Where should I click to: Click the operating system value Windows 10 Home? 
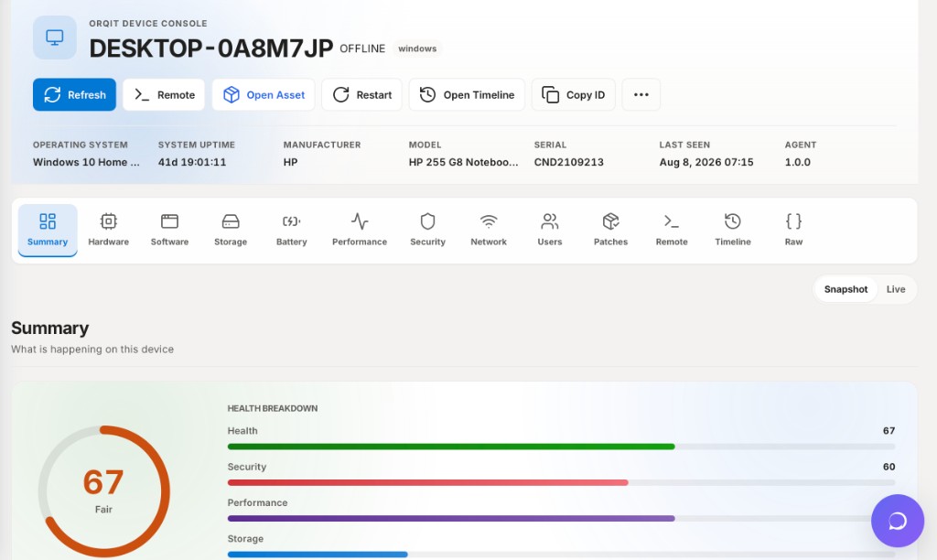click(x=87, y=162)
